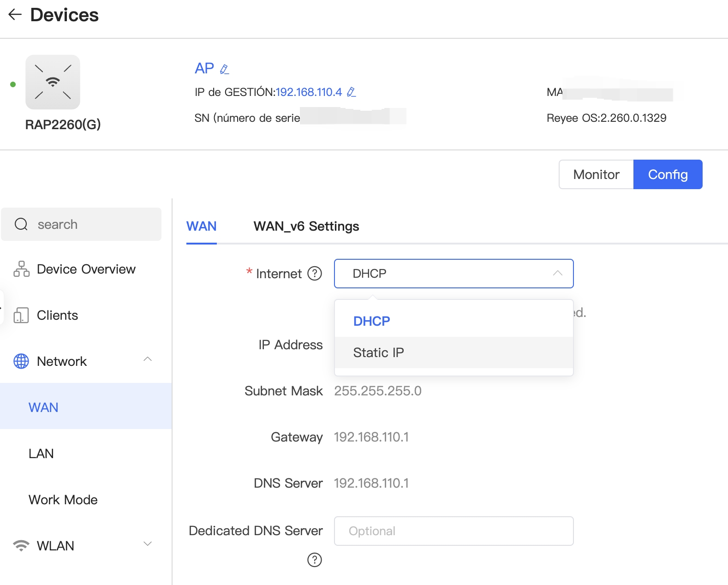Screen dimensions: 728x585
Task: Switch to WAN_v6 Settings tab
Action: (306, 226)
